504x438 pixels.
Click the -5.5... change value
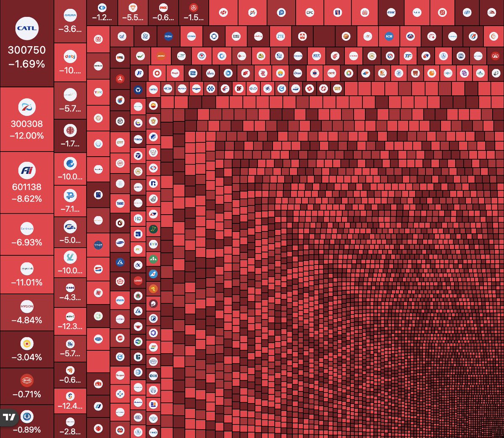[x=133, y=17]
